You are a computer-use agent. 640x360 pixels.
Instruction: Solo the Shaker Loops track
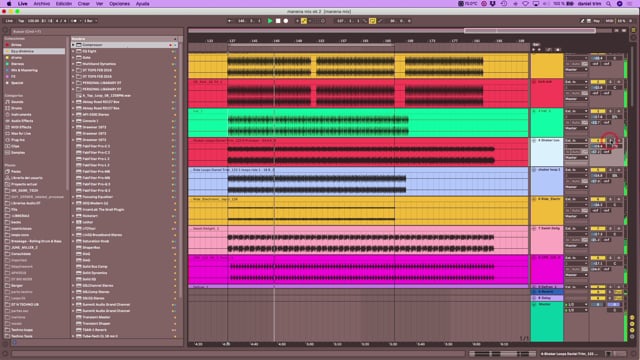[611, 140]
